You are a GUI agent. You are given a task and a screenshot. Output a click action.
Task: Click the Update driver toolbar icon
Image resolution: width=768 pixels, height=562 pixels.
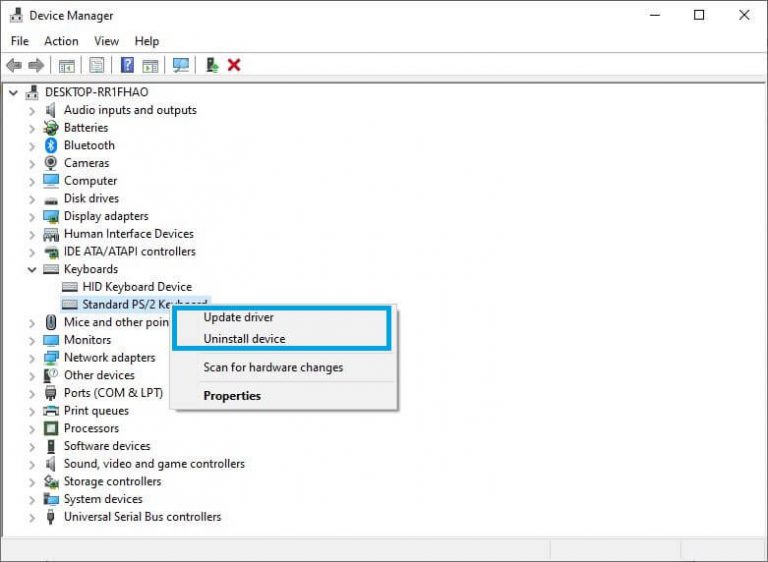coord(211,65)
